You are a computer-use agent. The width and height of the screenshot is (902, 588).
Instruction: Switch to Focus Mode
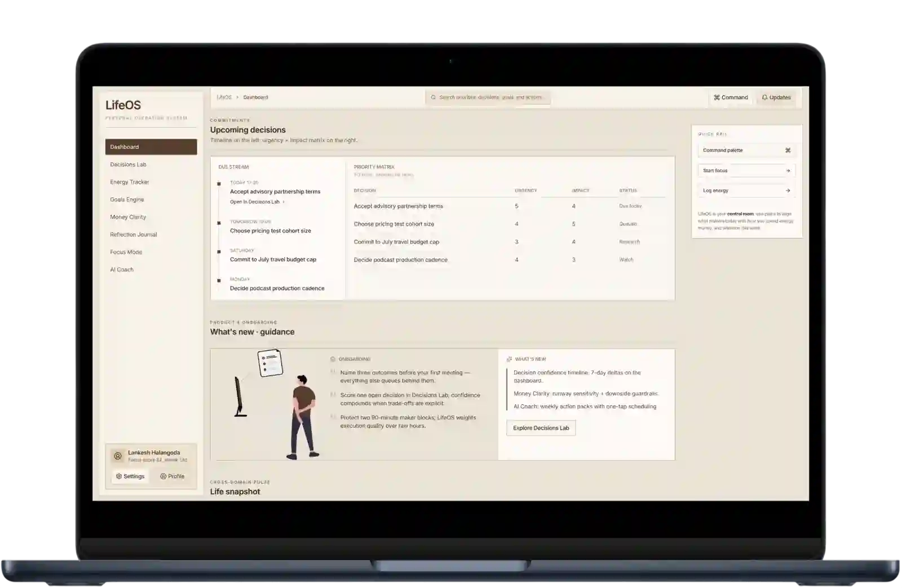126,252
